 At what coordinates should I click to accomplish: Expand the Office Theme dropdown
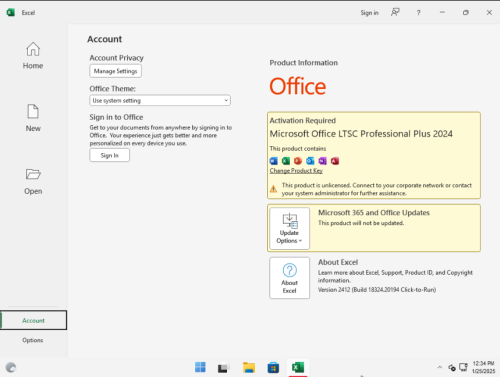point(160,100)
